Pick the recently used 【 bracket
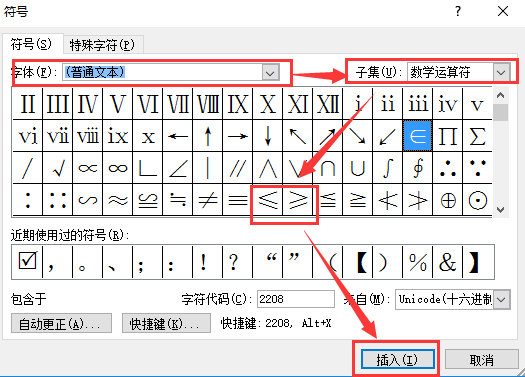The width and height of the screenshot is (525, 377). pyautogui.click(x=358, y=262)
